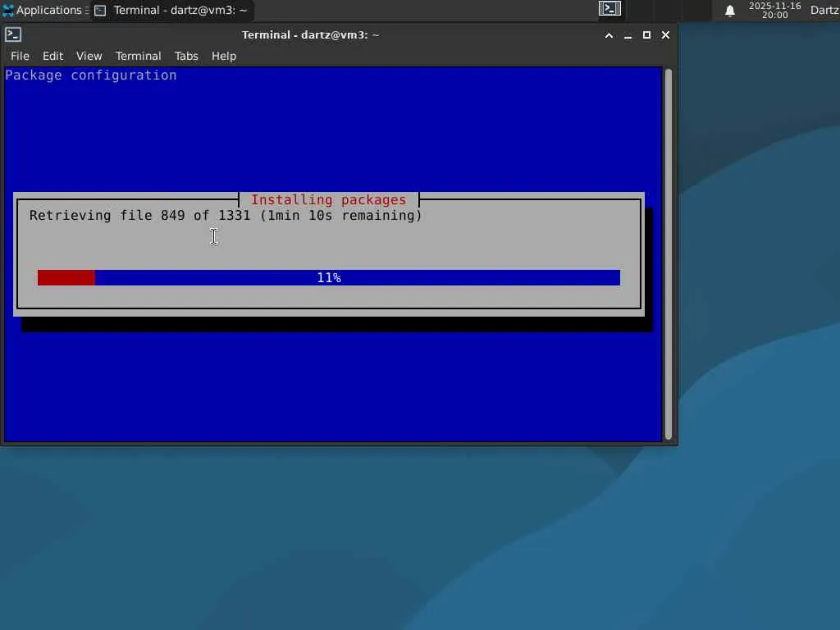Select the Terminal taskbar window button
The image size is (840, 630).
click(x=171, y=10)
